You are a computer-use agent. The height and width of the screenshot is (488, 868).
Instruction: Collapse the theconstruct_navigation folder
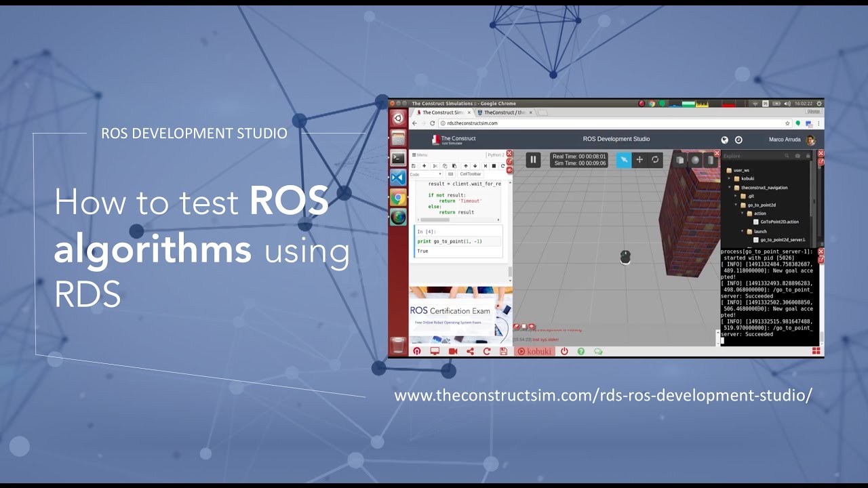(x=729, y=187)
